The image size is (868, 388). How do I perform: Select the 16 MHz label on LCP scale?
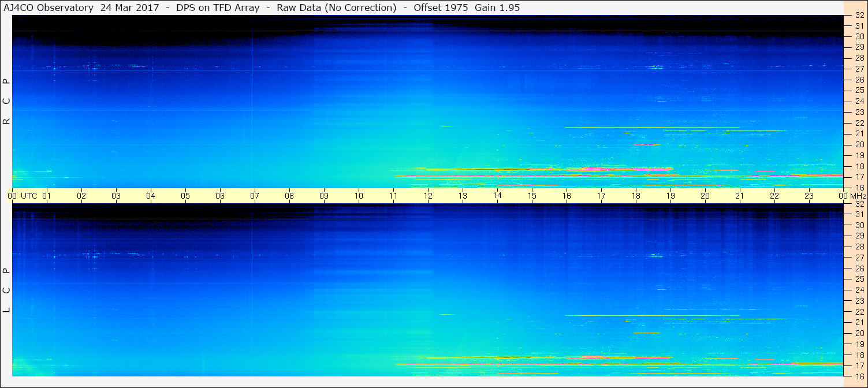pyautogui.click(x=859, y=376)
